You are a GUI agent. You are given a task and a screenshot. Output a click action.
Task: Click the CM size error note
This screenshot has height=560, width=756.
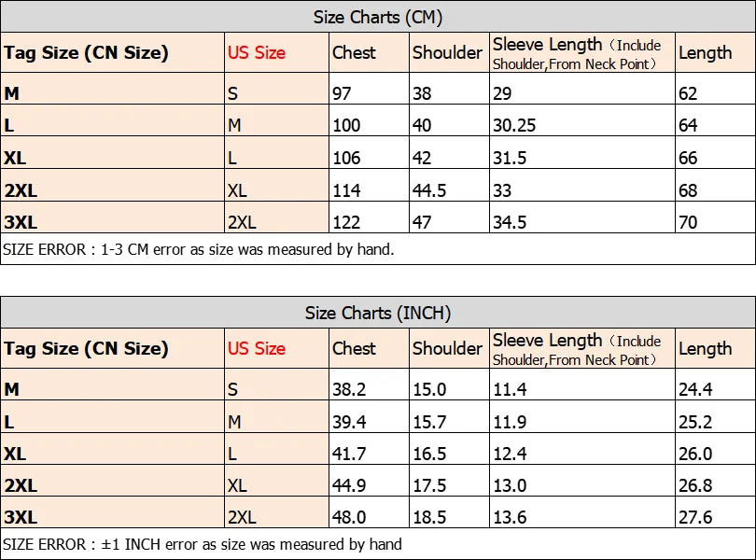[199, 249]
